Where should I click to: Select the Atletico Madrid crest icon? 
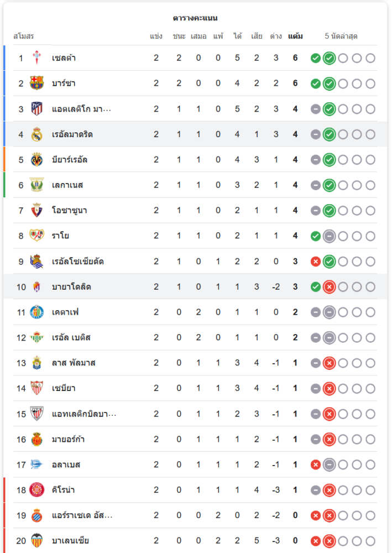(36, 108)
